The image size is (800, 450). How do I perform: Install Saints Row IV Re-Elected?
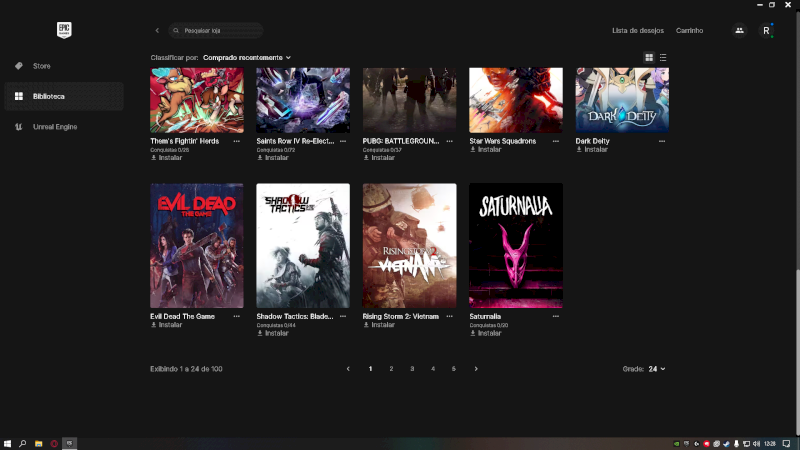click(272, 158)
